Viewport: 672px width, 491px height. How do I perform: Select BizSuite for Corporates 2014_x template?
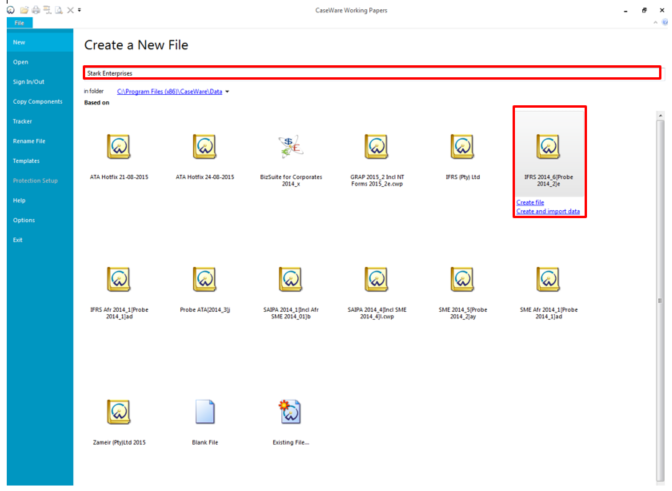tap(291, 160)
